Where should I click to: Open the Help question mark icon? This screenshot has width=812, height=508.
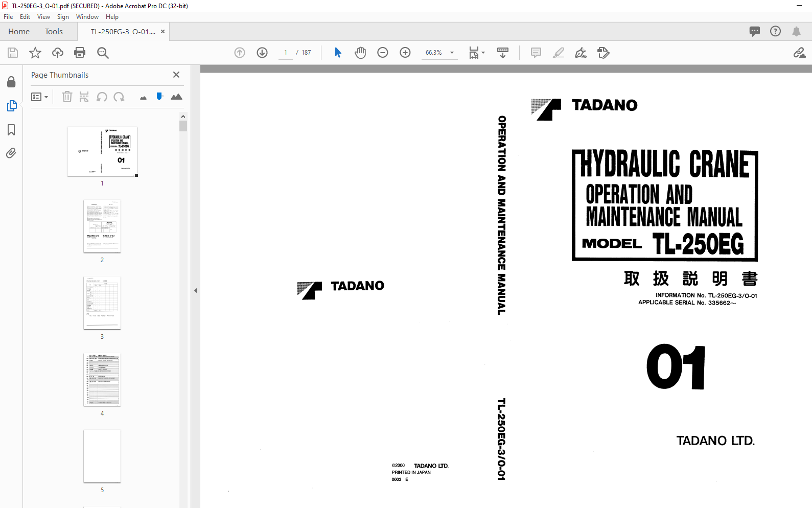pyautogui.click(x=775, y=31)
